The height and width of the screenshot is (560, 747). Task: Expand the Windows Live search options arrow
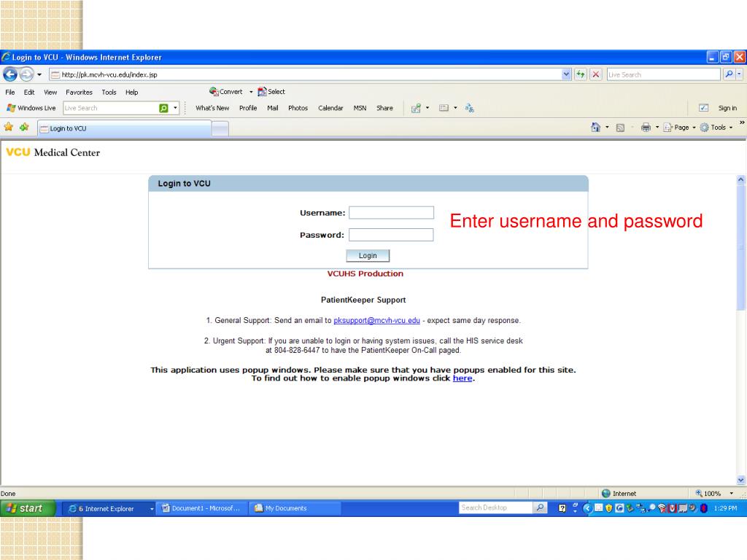175,108
